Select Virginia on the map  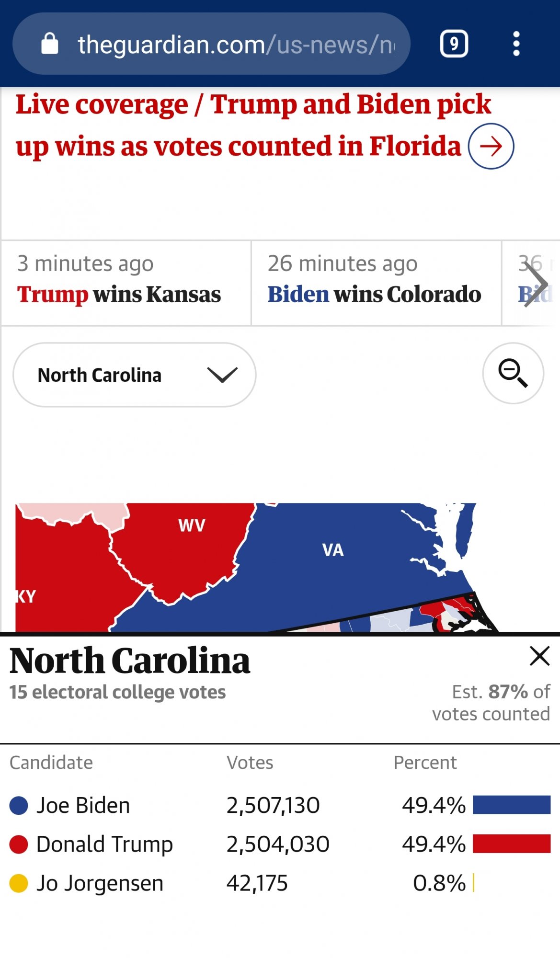pyautogui.click(x=332, y=550)
